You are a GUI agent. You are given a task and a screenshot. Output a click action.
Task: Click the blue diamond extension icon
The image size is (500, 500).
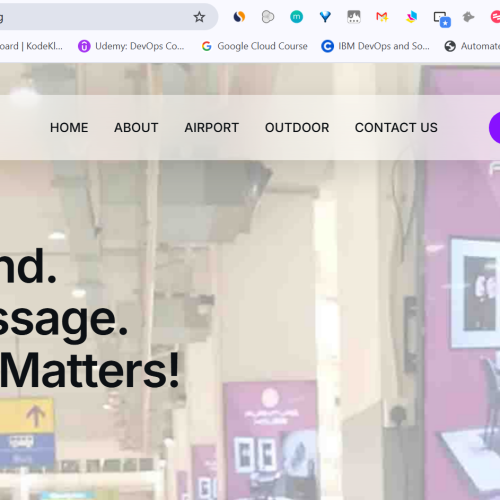(325, 17)
